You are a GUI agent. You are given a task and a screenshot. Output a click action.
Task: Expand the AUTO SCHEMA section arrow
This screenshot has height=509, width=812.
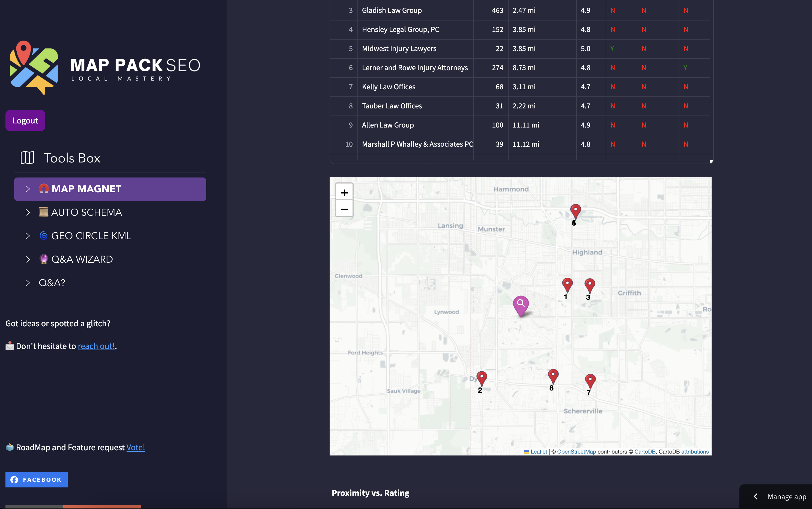(28, 212)
